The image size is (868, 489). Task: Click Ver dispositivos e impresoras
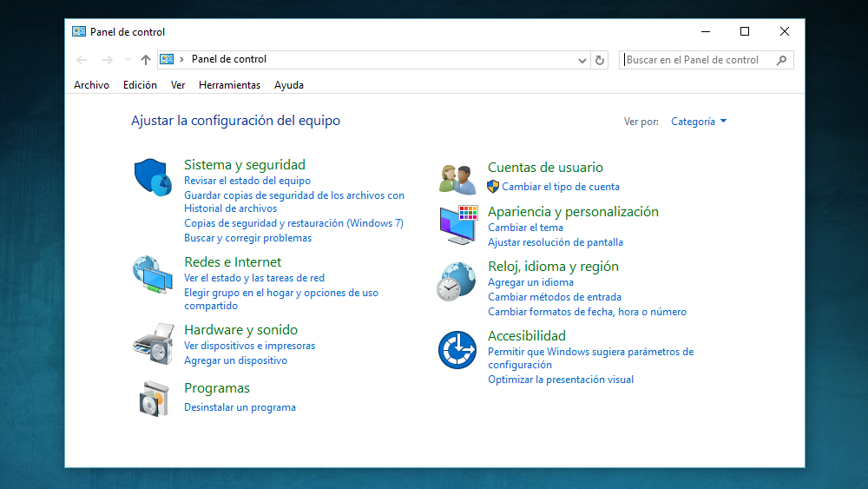pos(250,346)
